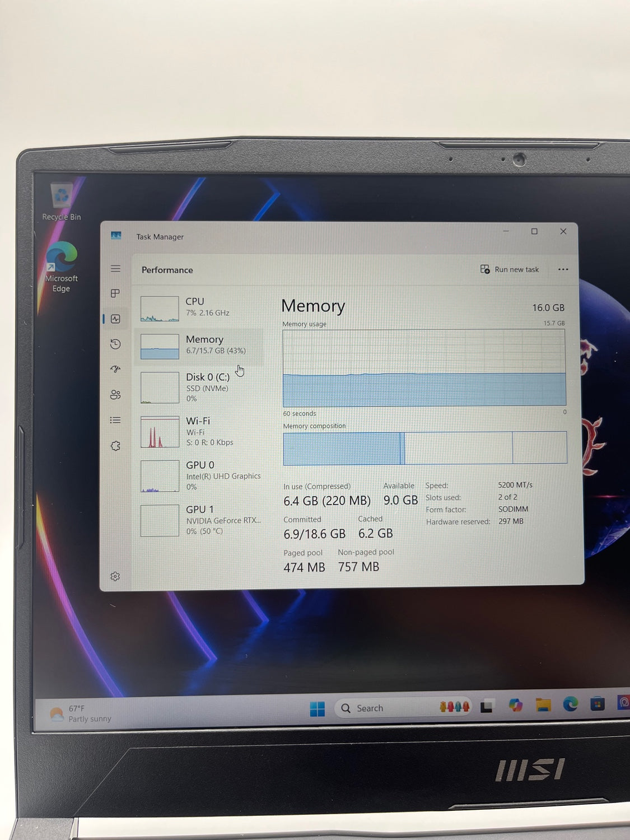The height and width of the screenshot is (840, 630).
Task: Open the Processes page icon in sidebar
Action: (115, 293)
